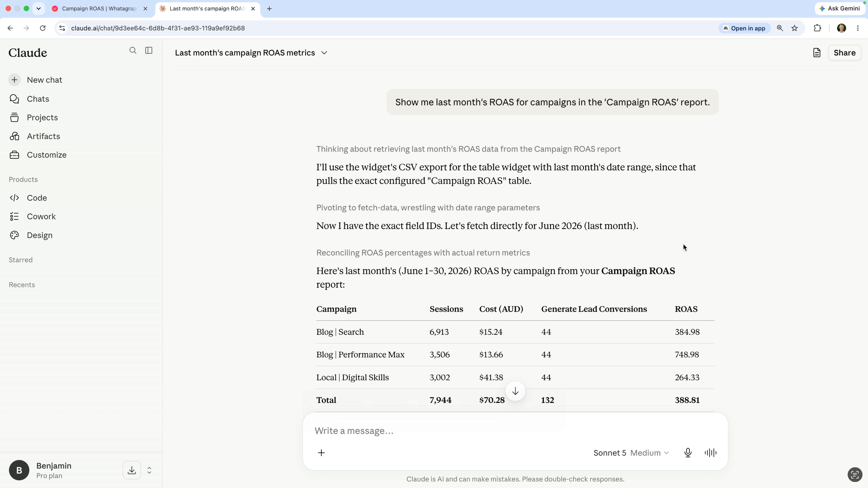Collapse the sidebar panel
This screenshot has height=488, width=868.
tap(148, 51)
